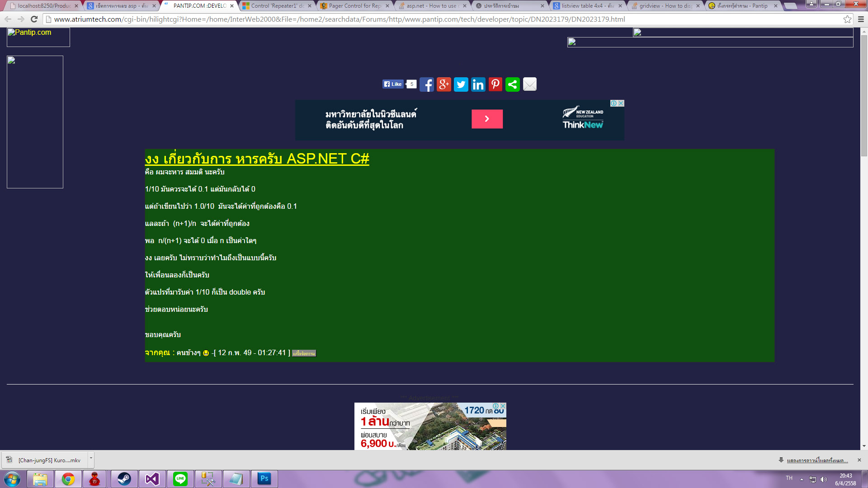Click the TH language indicator
Image resolution: width=868 pixels, height=488 pixels.
point(789,478)
